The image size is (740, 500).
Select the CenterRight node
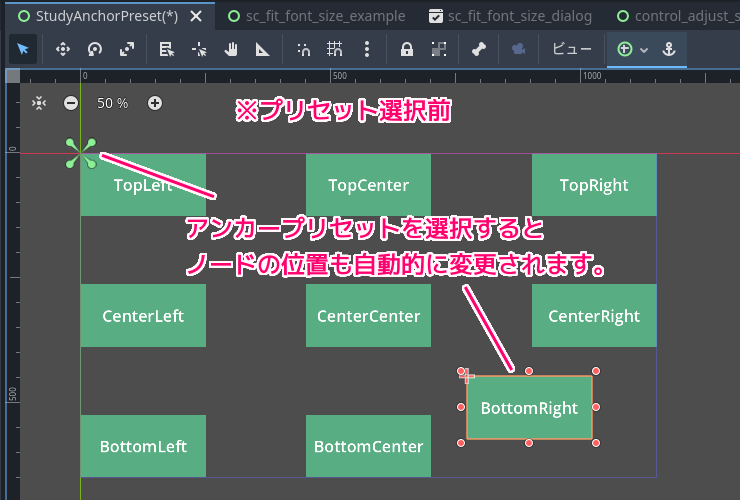[594, 315]
